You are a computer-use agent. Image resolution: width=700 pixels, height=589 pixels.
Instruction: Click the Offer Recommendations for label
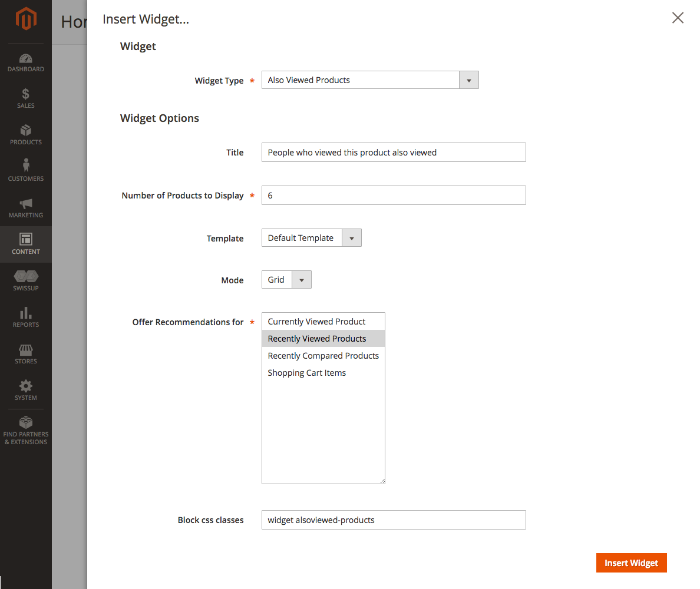click(188, 322)
